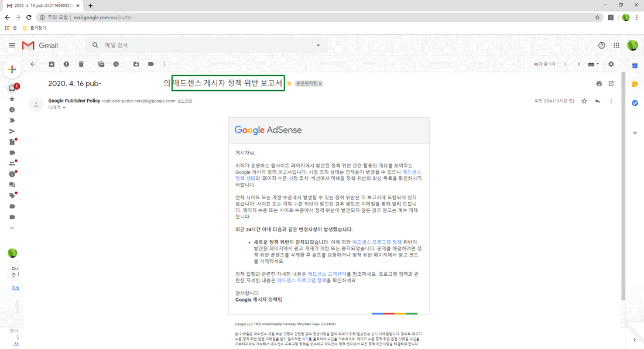This screenshot has width=644, height=349.
Task: Open the Updates category info icon
Action: tap(12, 174)
